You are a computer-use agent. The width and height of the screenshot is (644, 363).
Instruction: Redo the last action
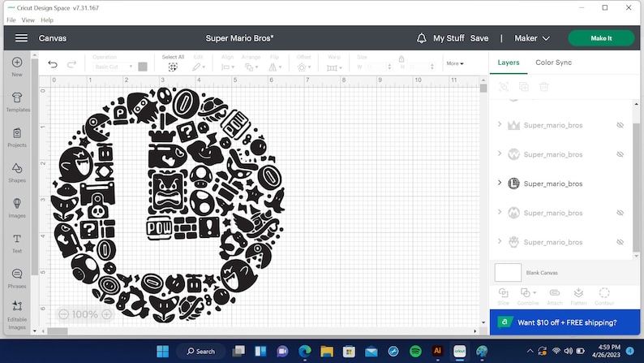click(x=71, y=64)
